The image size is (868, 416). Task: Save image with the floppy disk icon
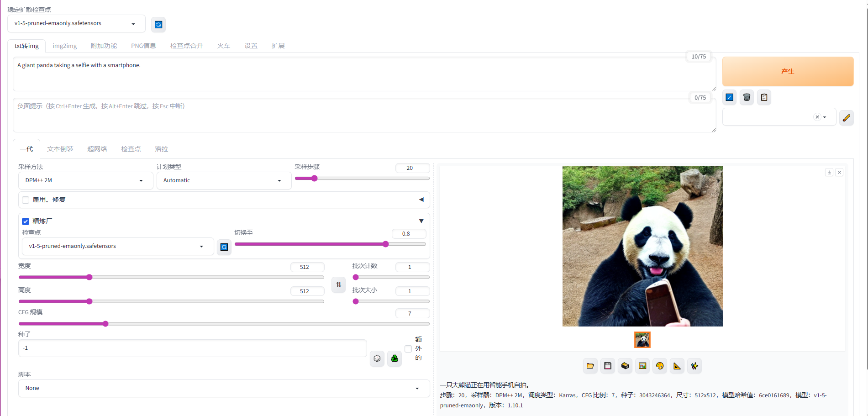point(607,366)
